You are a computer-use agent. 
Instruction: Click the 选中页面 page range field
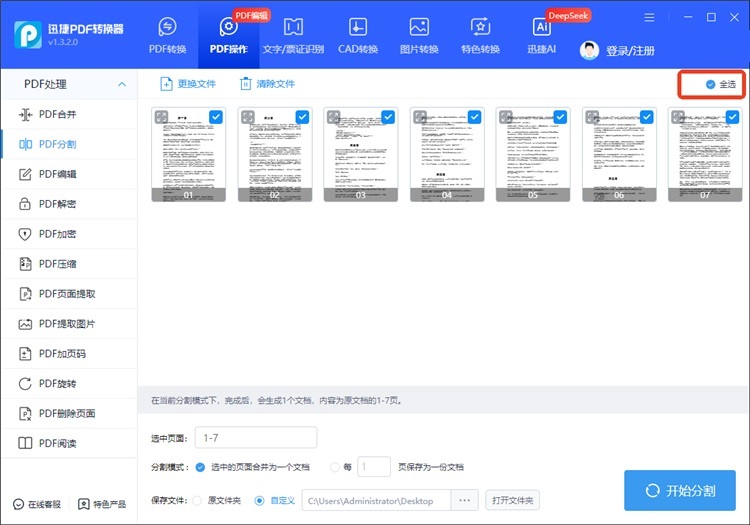point(256,437)
